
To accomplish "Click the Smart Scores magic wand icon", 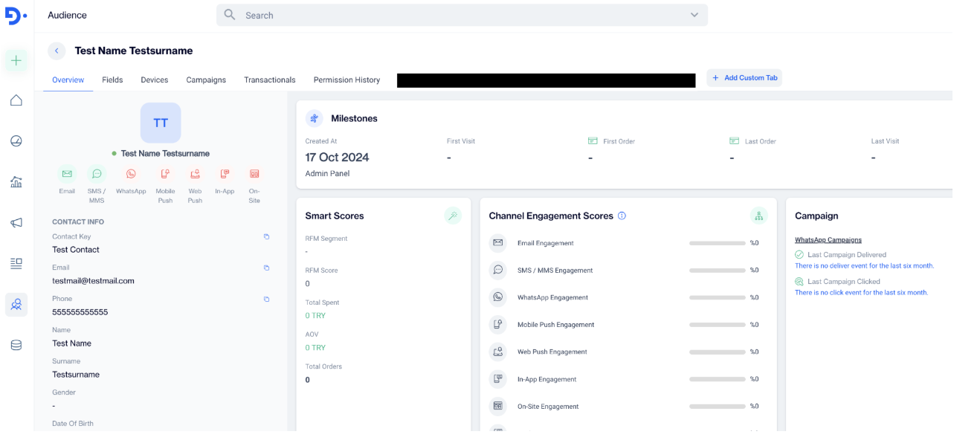I will pyautogui.click(x=453, y=216).
